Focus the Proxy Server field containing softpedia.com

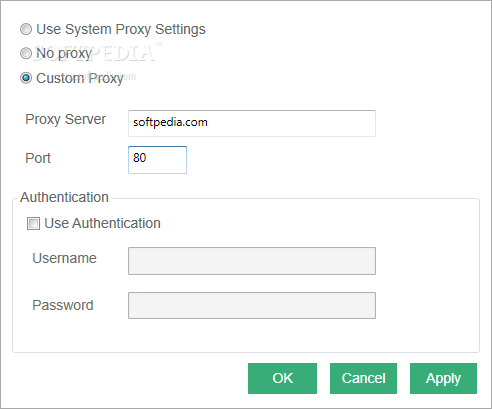(x=252, y=123)
